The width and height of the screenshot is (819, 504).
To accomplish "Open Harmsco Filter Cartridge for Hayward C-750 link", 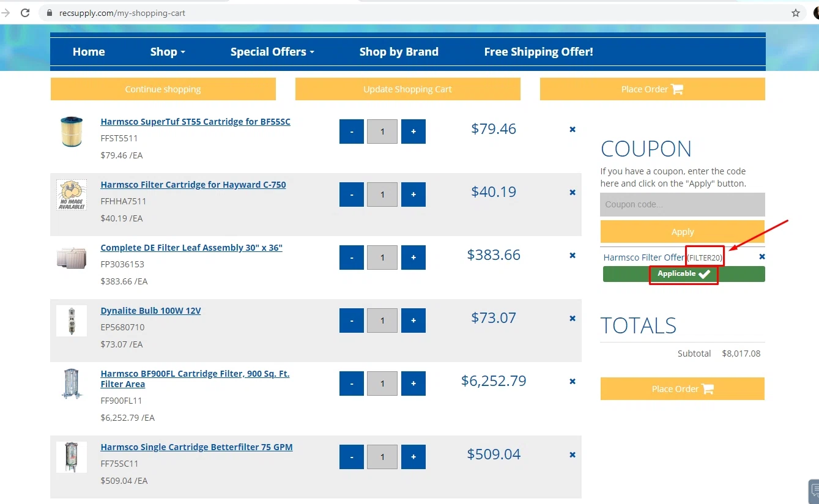I will [x=193, y=185].
